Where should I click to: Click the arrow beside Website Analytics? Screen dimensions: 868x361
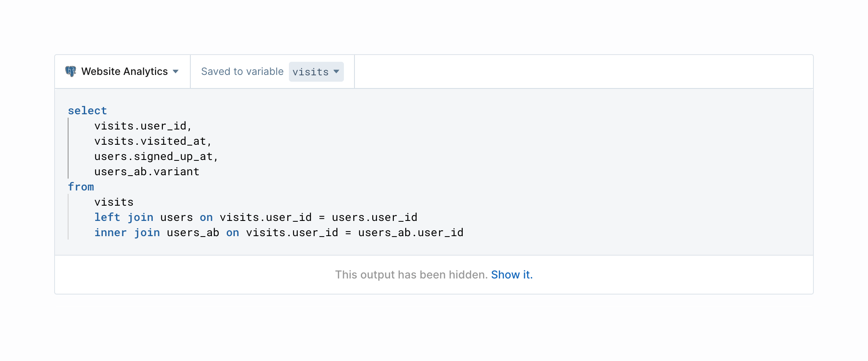click(176, 72)
